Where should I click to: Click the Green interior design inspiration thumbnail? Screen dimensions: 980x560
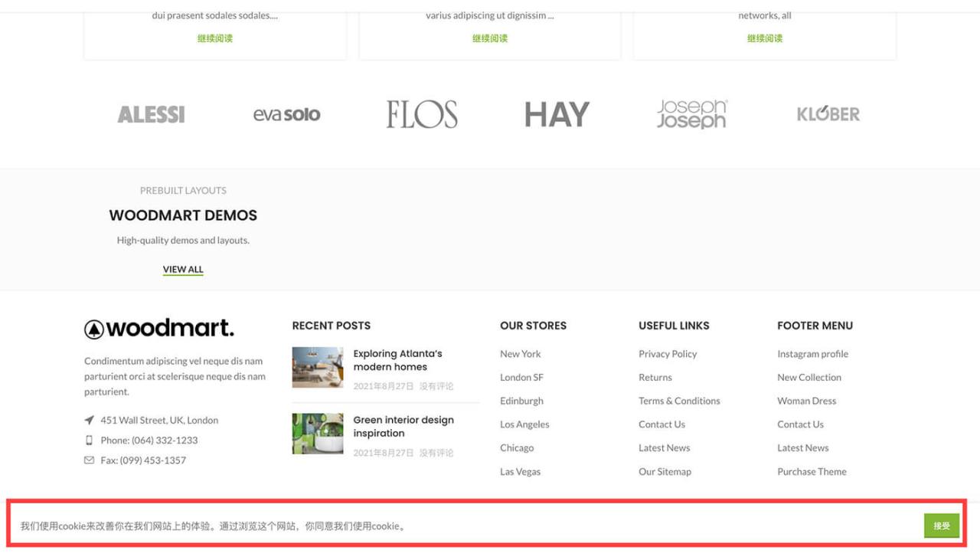[x=317, y=434]
